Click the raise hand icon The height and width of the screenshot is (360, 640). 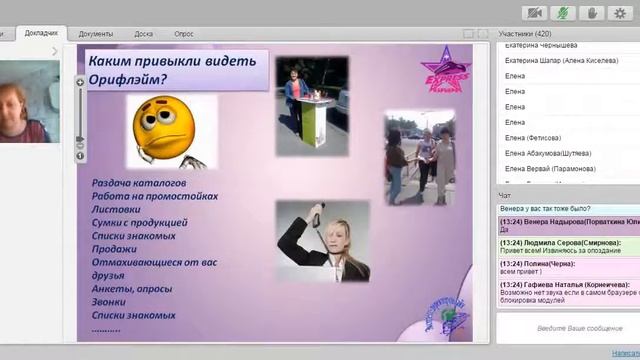pyautogui.click(x=591, y=13)
